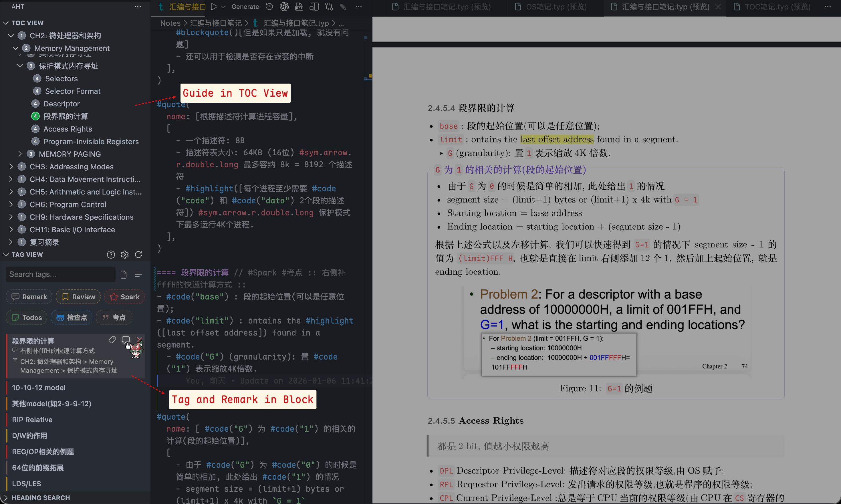The height and width of the screenshot is (504, 841).
Task: Click the Tag View help question icon
Action: click(111, 254)
